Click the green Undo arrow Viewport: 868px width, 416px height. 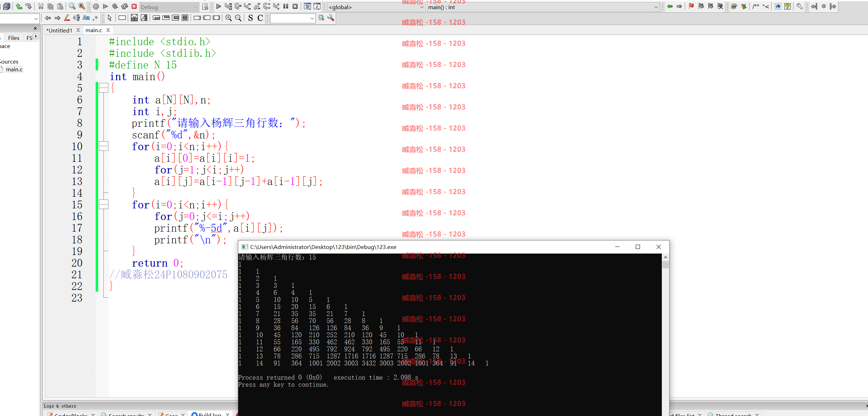19,6
